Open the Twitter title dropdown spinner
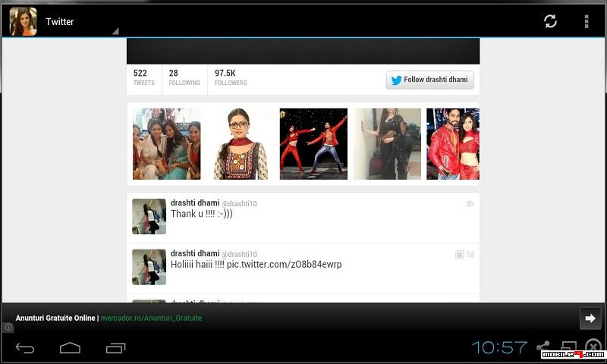The width and height of the screenshot is (607, 364). (81, 22)
